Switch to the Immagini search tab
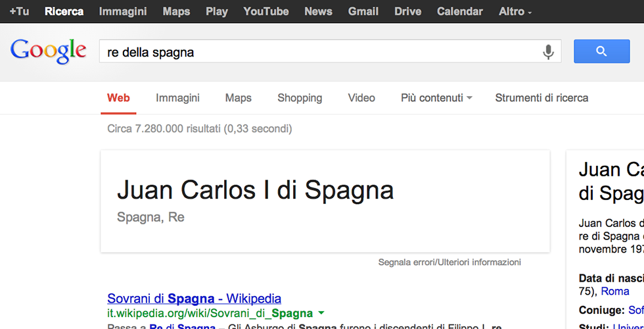Viewport: 644px width, 329px height. (x=177, y=98)
